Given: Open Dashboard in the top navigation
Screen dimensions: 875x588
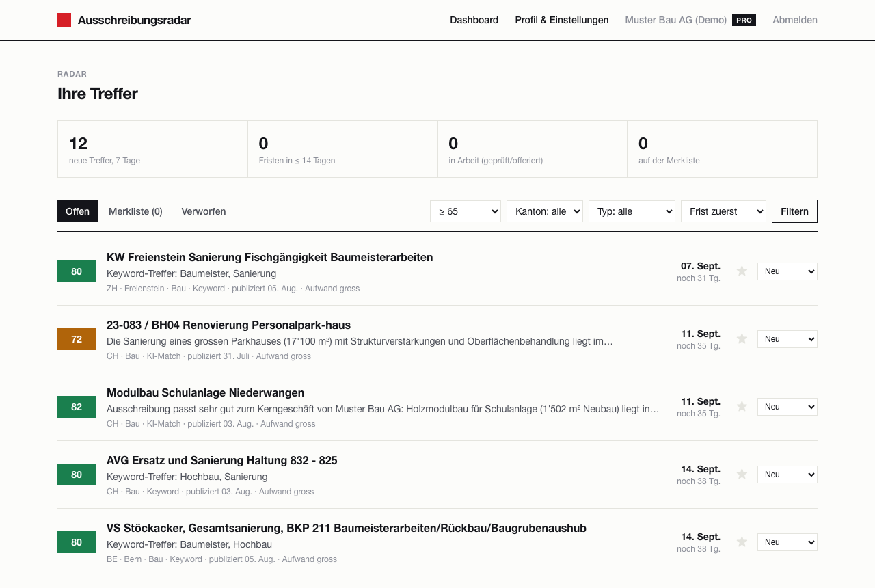Looking at the screenshot, I should coord(474,20).
